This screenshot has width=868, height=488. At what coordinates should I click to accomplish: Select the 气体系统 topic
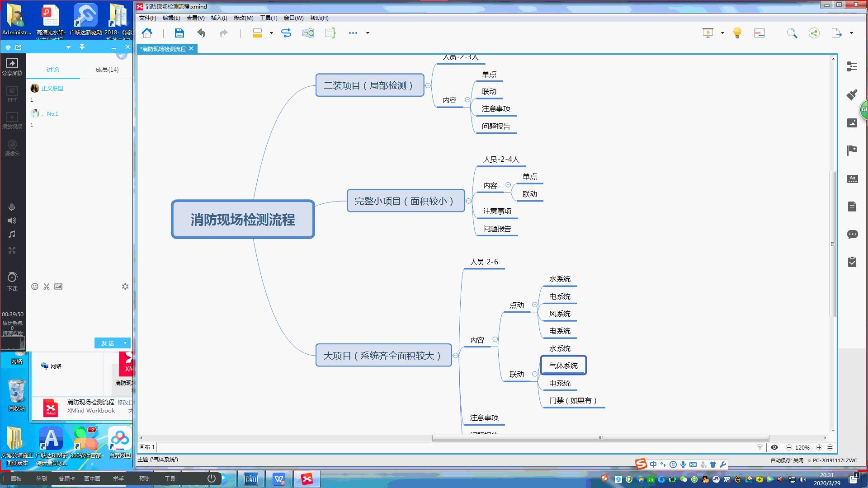(563, 365)
